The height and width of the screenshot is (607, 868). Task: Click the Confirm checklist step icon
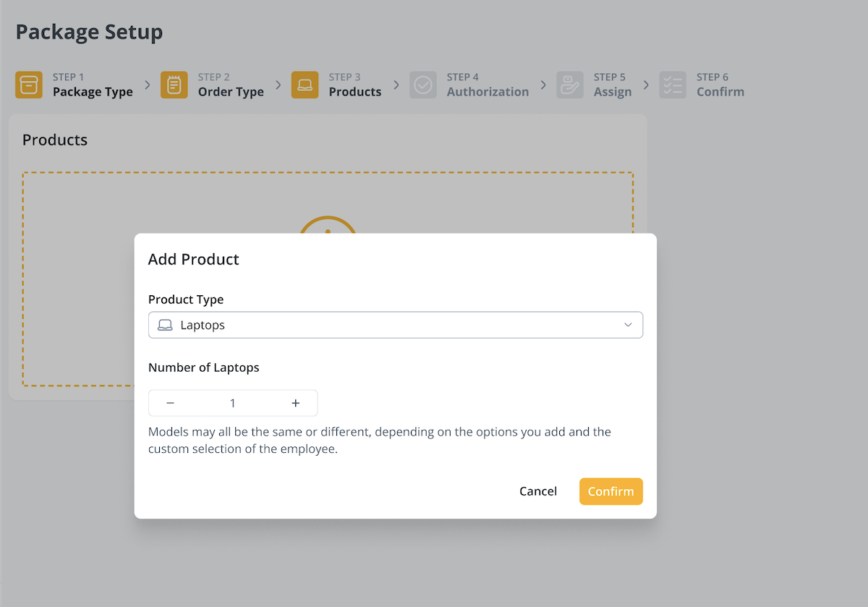click(673, 85)
